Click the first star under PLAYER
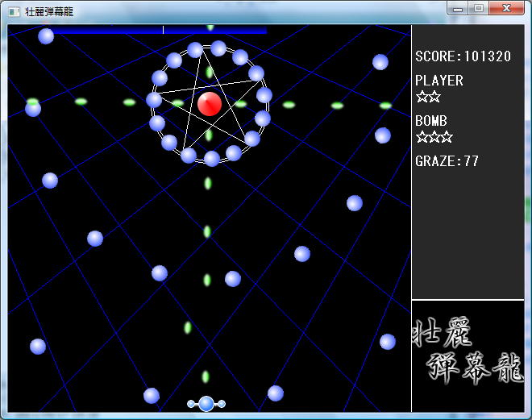 tap(422, 97)
